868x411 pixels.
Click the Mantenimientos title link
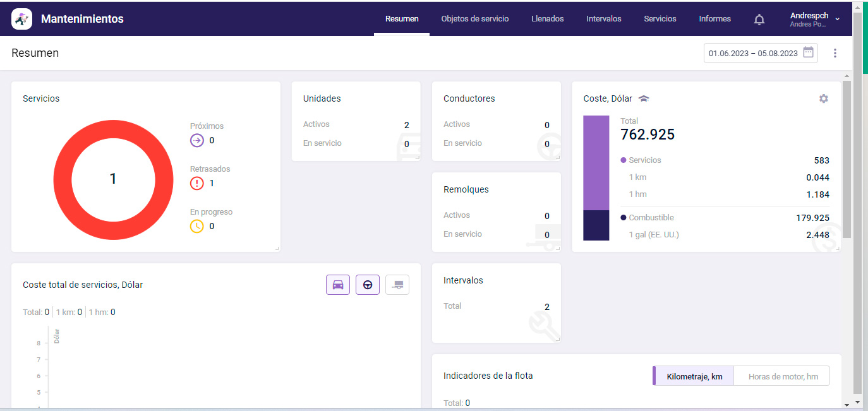point(82,19)
